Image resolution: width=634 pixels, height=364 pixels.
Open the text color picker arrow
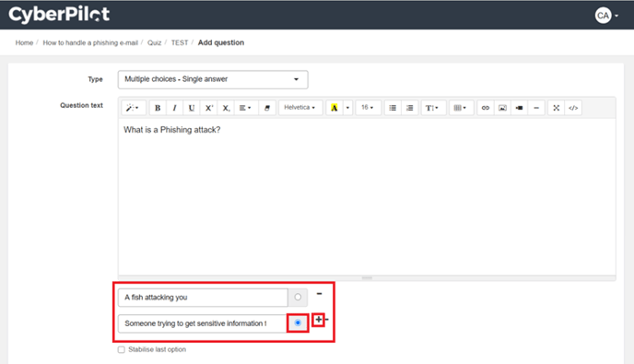[347, 108]
